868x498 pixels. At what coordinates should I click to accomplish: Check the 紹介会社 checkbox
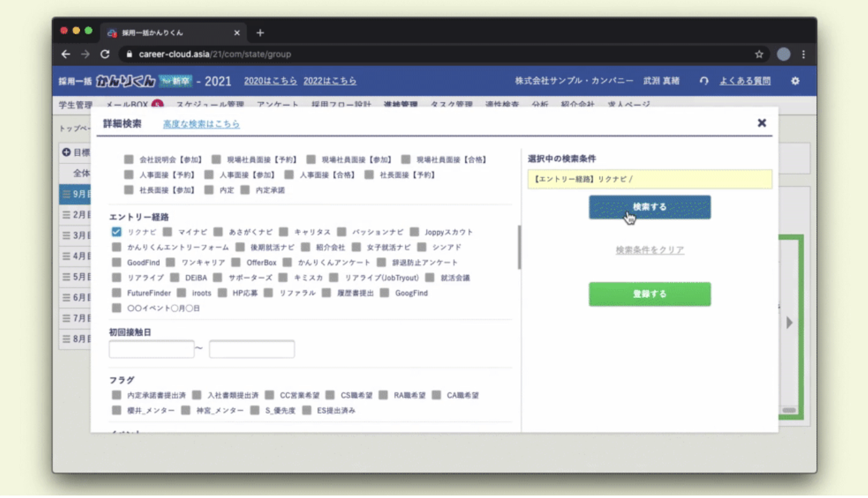pyautogui.click(x=305, y=247)
